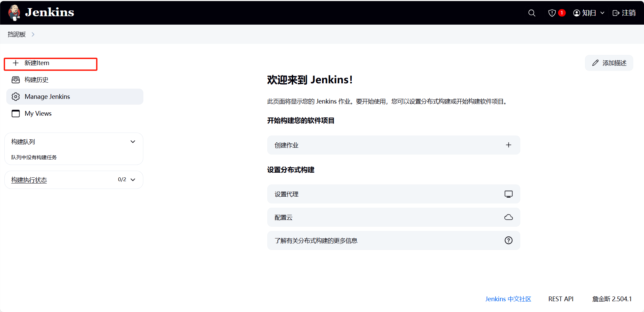Click the 0/2 executor count
This screenshot has height=312, width=644.
point(122,180)
